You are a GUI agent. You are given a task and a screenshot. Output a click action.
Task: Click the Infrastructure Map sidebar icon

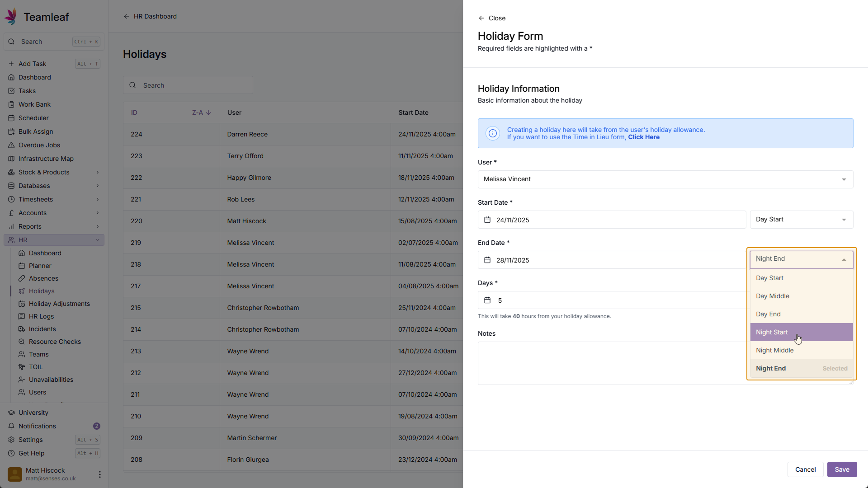(11, 159)
